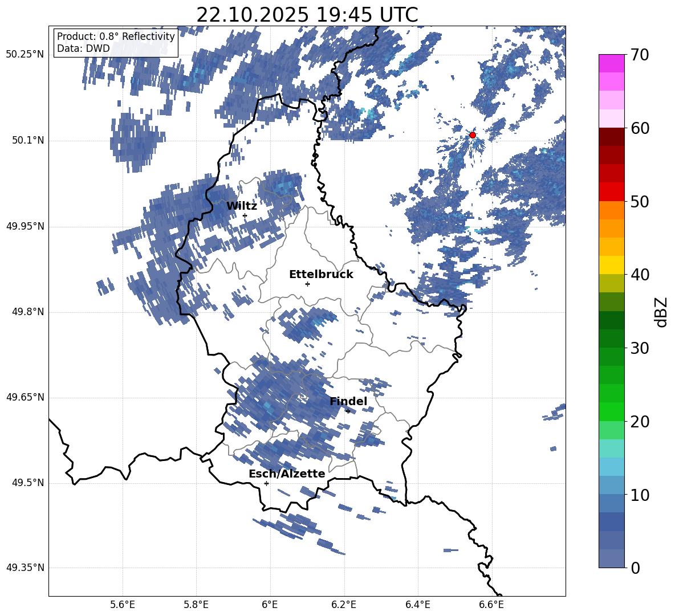
Task: Click the 50.1°N latitude label
Action: click(28, 141)
